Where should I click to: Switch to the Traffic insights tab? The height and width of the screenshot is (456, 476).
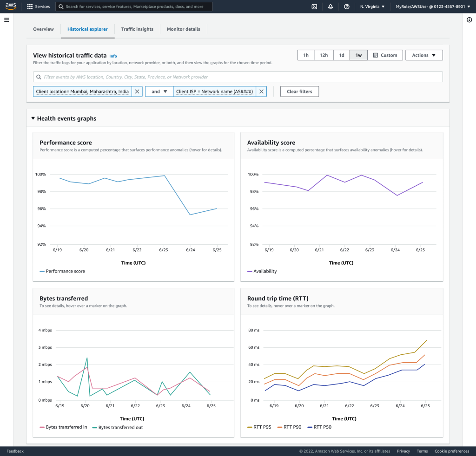137,29
